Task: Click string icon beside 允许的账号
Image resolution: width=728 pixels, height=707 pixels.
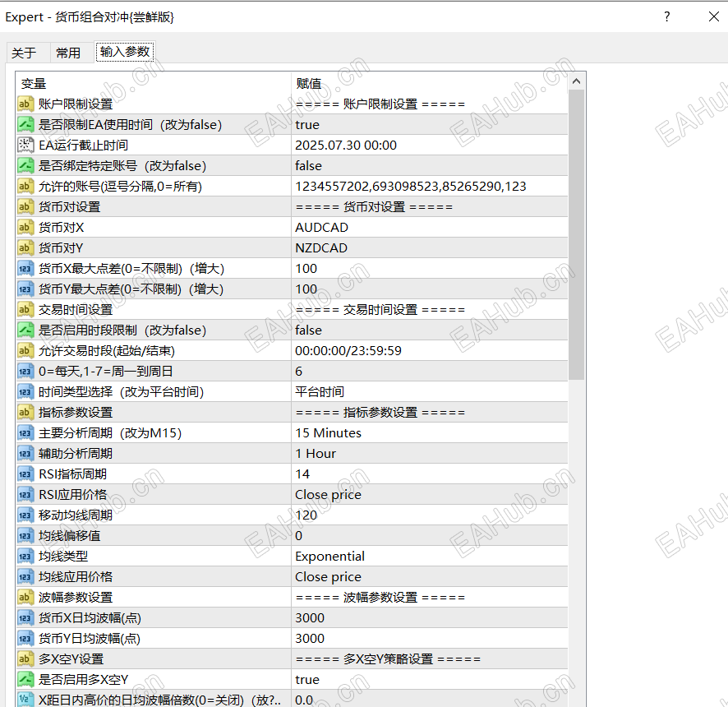Action: 25,186
